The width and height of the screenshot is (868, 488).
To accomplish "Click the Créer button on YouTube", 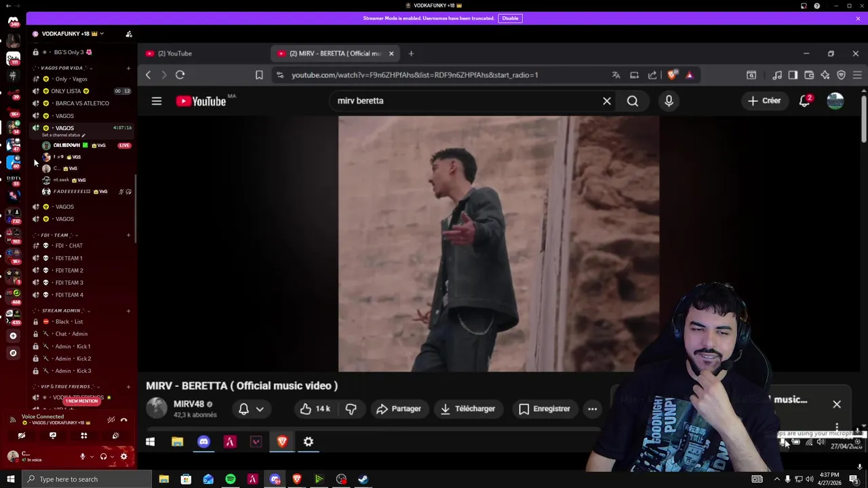I will click(764, 101).
